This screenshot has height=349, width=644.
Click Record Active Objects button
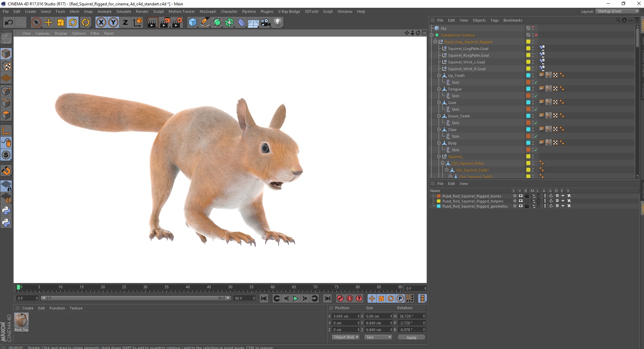pyautogui.click(x=340, y=298)
